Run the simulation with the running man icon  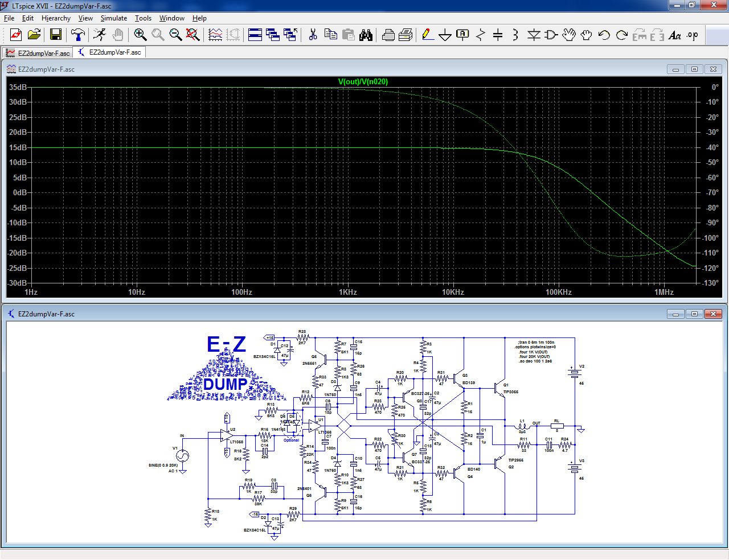(100, 35)
